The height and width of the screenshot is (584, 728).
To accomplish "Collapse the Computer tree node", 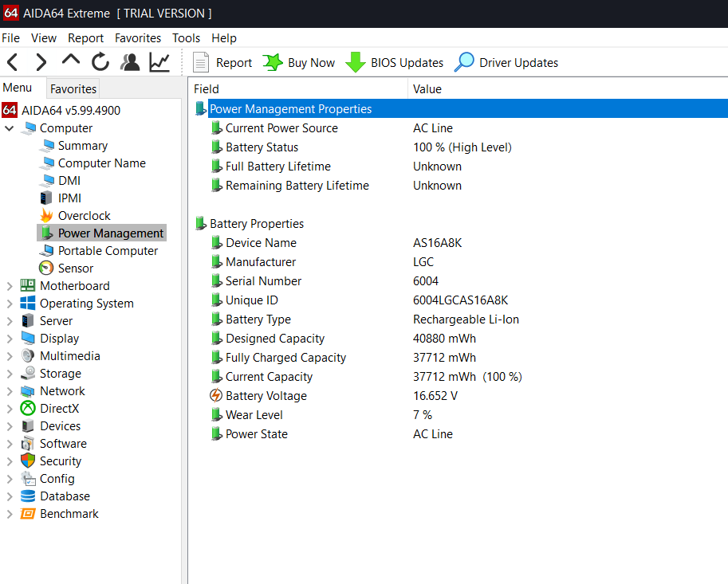I will tap(10, 128).
